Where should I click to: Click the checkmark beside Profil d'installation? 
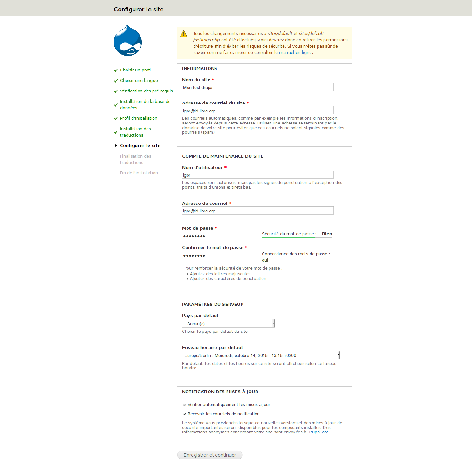tap(116, 118)
